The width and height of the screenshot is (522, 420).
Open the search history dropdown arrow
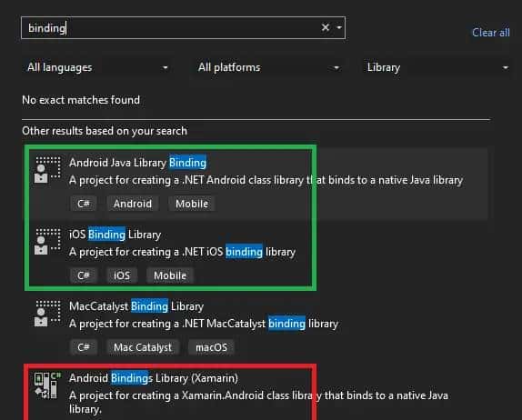tap(339, 27)
